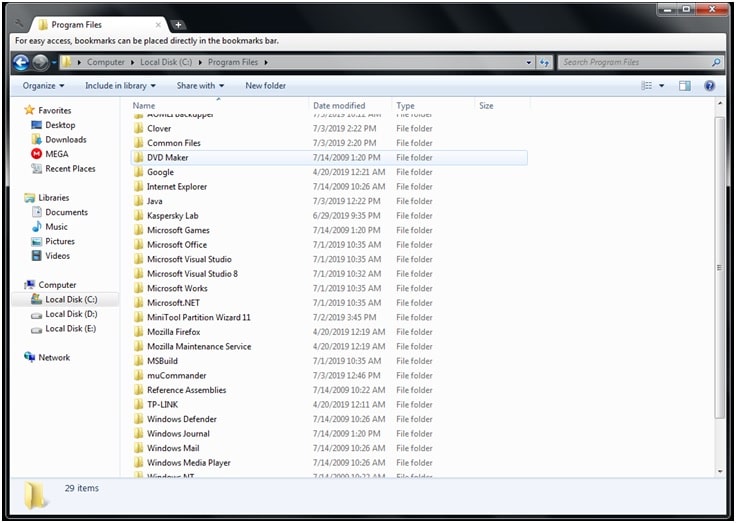Image resolution: width=736 pixels, height=523 pixels.
Task: Click the Music library note icon
Action: point(36,227)
